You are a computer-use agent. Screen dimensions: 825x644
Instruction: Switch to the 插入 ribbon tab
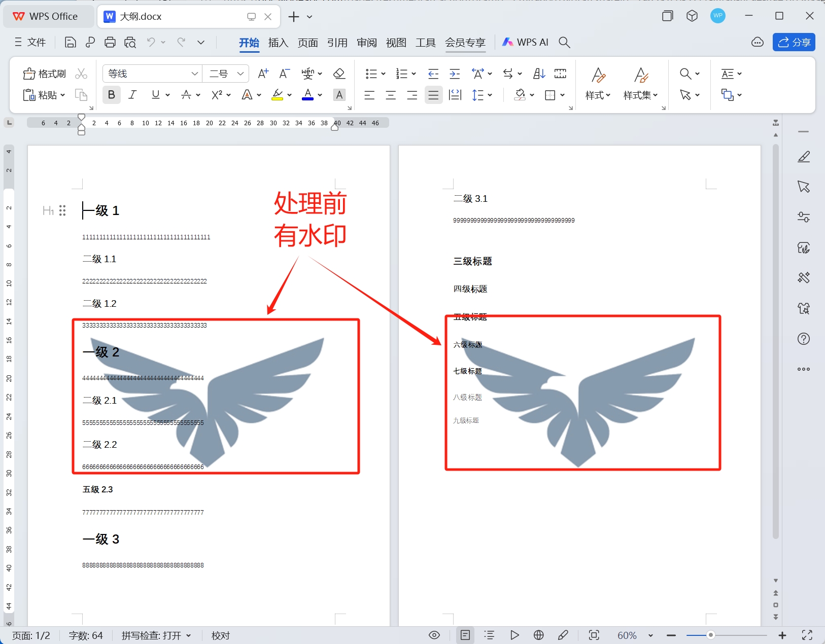278,43
